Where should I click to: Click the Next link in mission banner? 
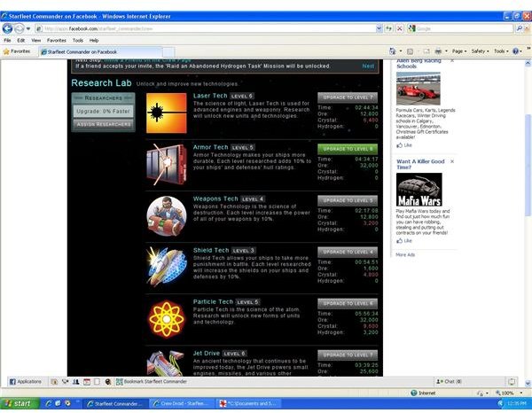(x=368, y=66)
